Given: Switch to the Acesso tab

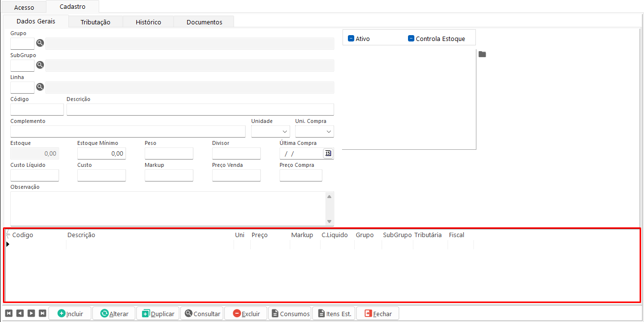Looking at the screenshot, I should click(x=24, y=7).
